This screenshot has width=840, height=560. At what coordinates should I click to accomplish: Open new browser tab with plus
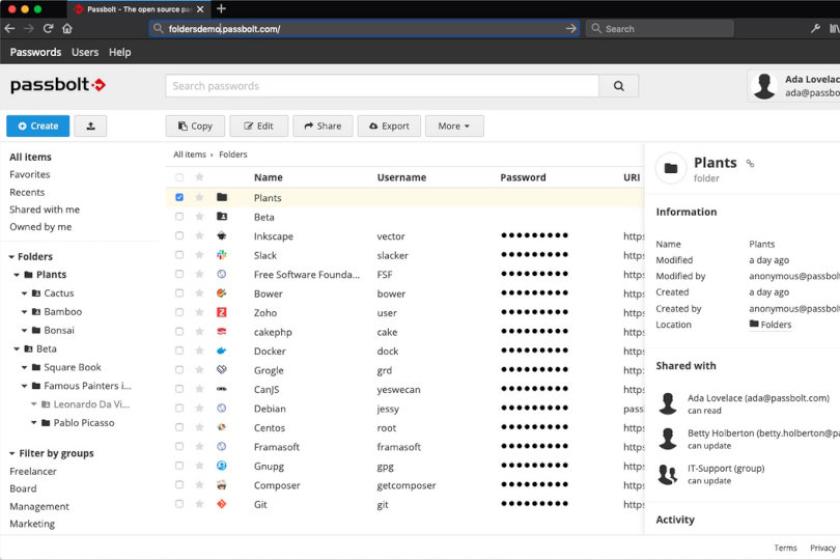pyautogui.click(x=221, y=9)
